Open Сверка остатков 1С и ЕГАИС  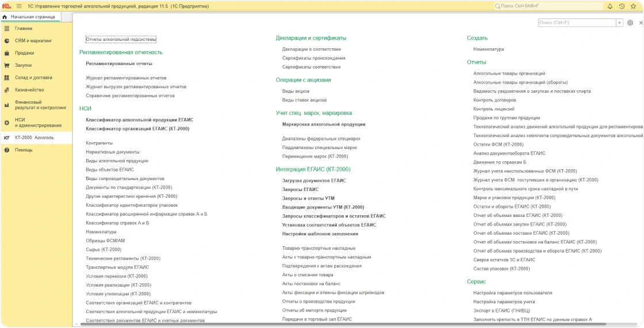[x=504, y=260]
